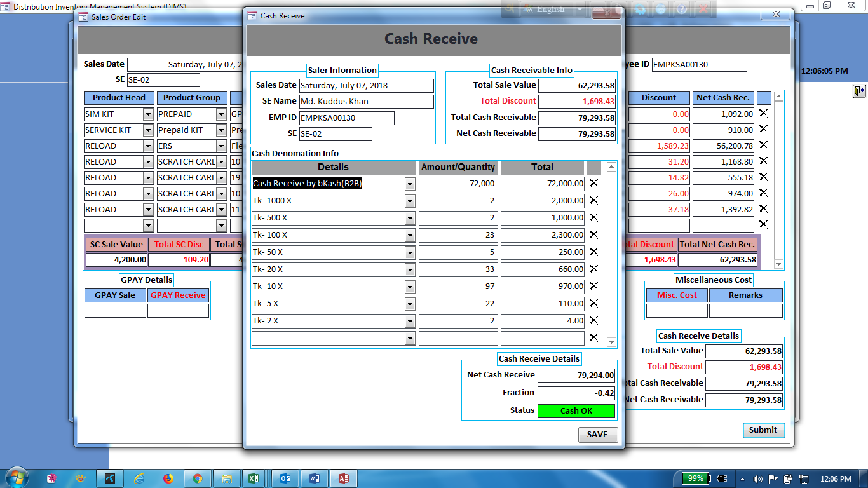The image size is (868, 488).
Task: Click the Net Cash Receive value 79,294.00
Action: tap(576, 376)
